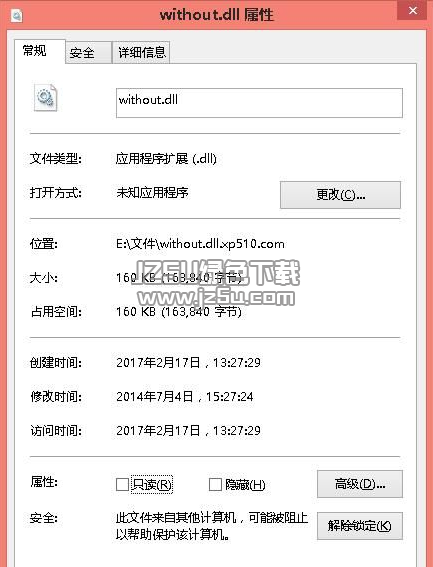Click the 更改(C)... button
Viewport: 433px width, 567px height.
pyautogui.click(x=340, y=195)
